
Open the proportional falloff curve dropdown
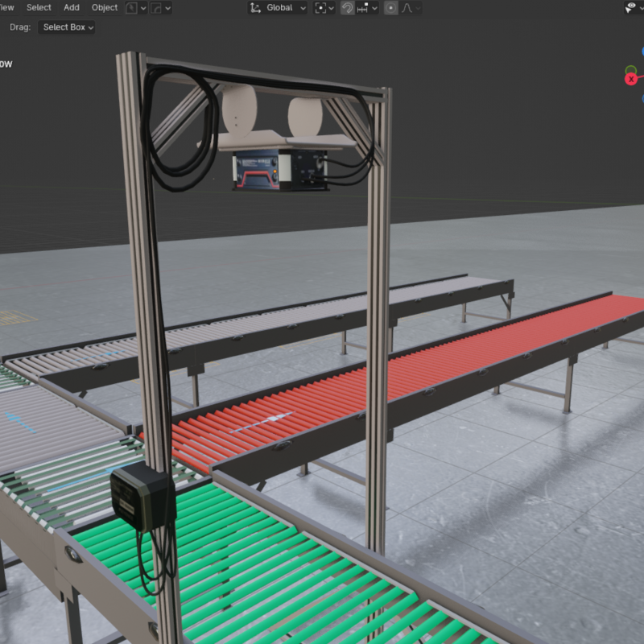tap(410, 8)
